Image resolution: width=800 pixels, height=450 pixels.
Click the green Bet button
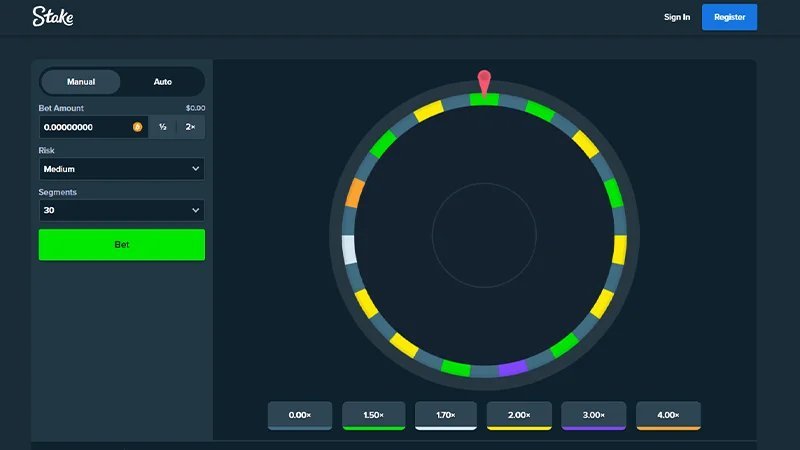(121, 244)
